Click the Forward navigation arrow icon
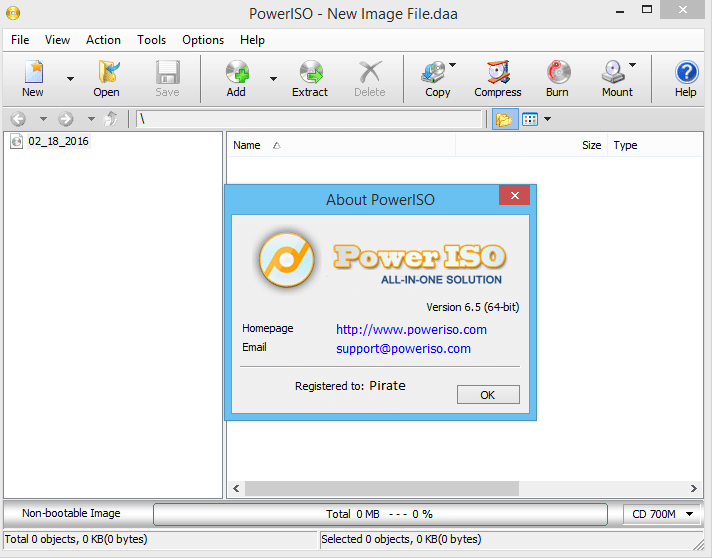The height and width of the screenshot is (558, 712). 66,119
